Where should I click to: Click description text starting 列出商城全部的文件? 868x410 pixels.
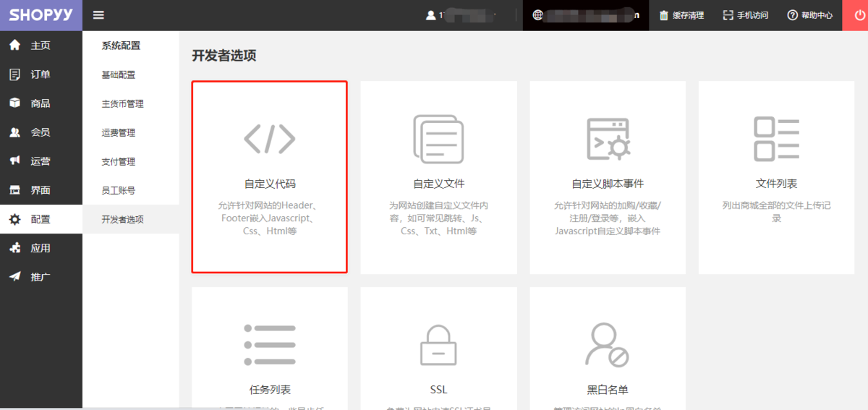coord(776,212)
